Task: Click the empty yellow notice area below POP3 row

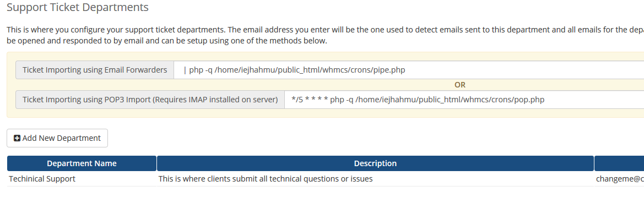Action: coord(325,113)
